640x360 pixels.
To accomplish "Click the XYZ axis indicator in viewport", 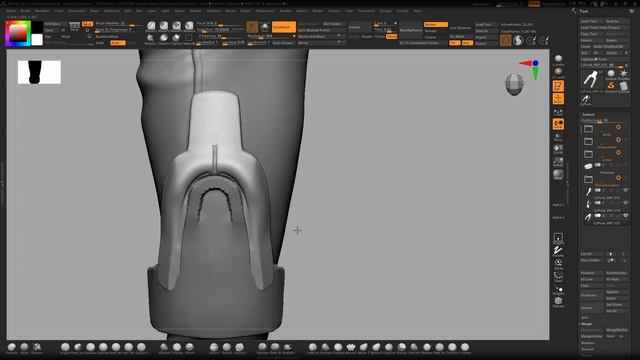I will coord(531,68).
